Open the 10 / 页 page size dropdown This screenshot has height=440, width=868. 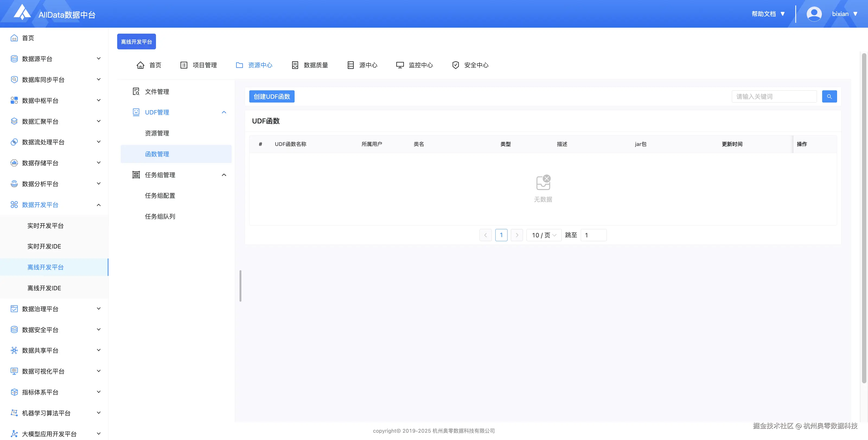click(x=544, y=235)
